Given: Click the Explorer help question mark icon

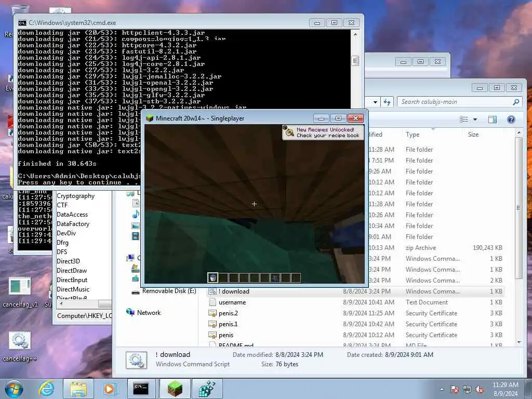Looking at the screenshot, I should [x=511, y=119].
